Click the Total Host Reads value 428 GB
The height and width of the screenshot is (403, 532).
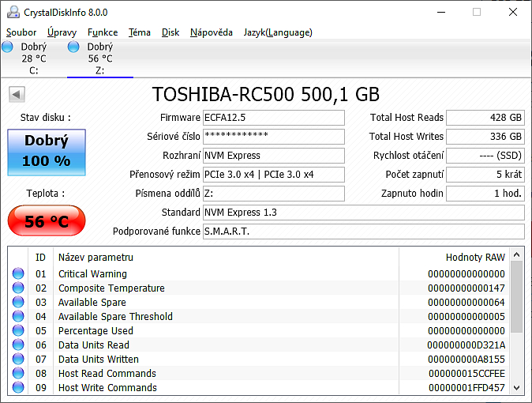point(485,118)
